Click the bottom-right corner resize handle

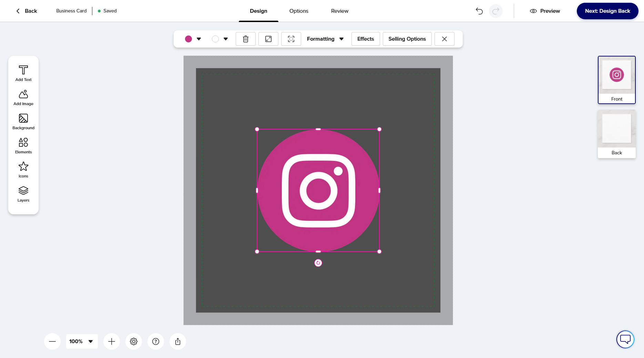379,252
